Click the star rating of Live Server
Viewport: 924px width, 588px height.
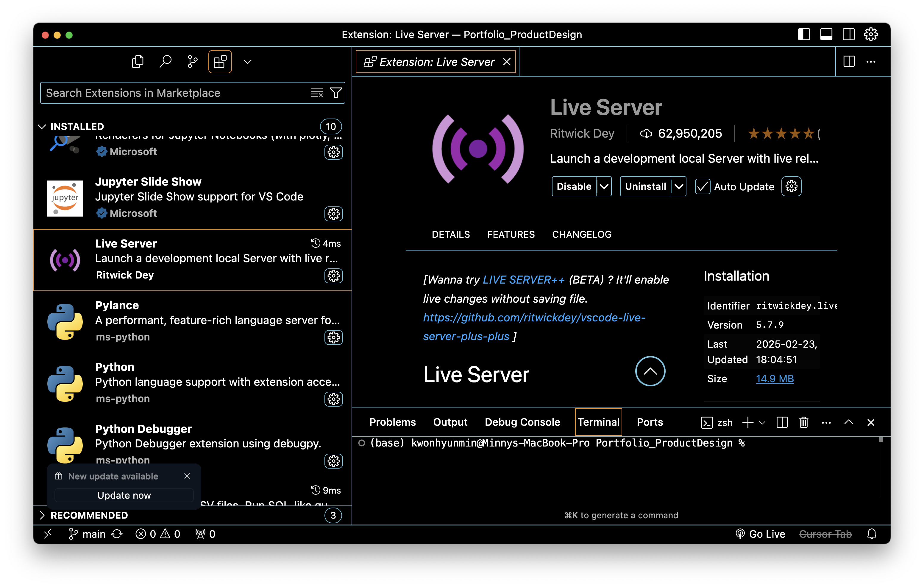click(782, 134)
